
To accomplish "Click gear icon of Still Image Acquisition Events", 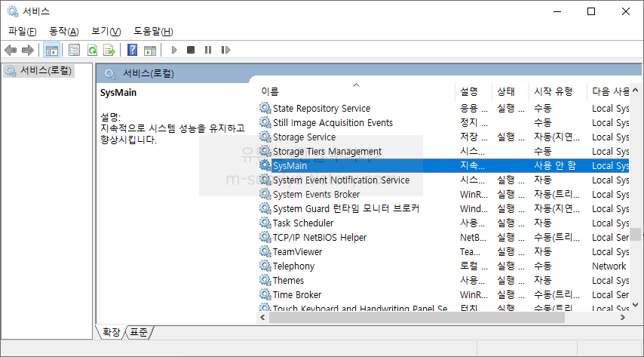I will pos(265,122).
